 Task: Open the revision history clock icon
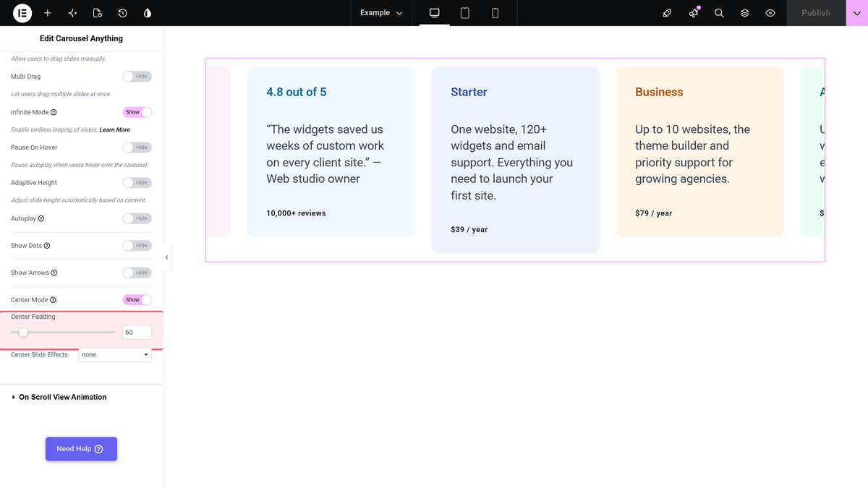(x=123, y=13)
